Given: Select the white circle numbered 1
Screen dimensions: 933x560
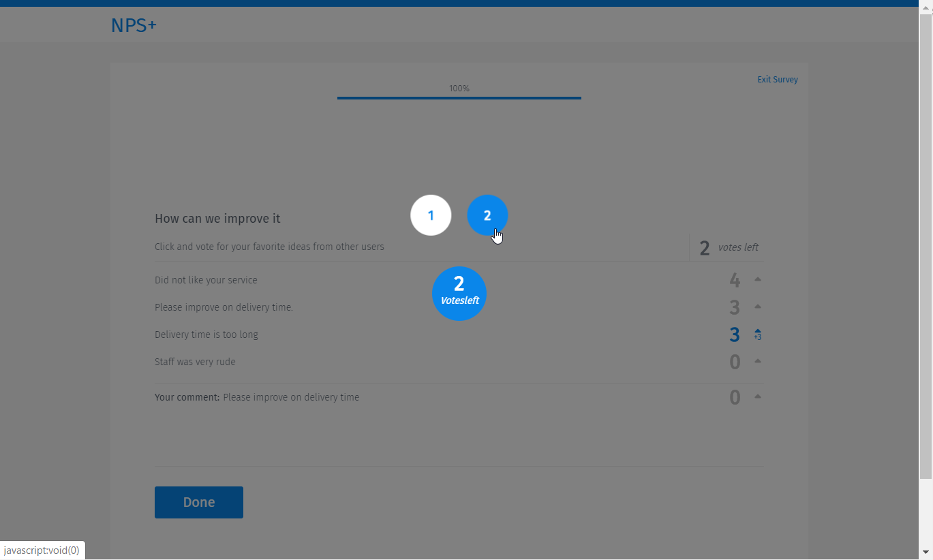Looking at the screenshot, I should coord(431,215).
